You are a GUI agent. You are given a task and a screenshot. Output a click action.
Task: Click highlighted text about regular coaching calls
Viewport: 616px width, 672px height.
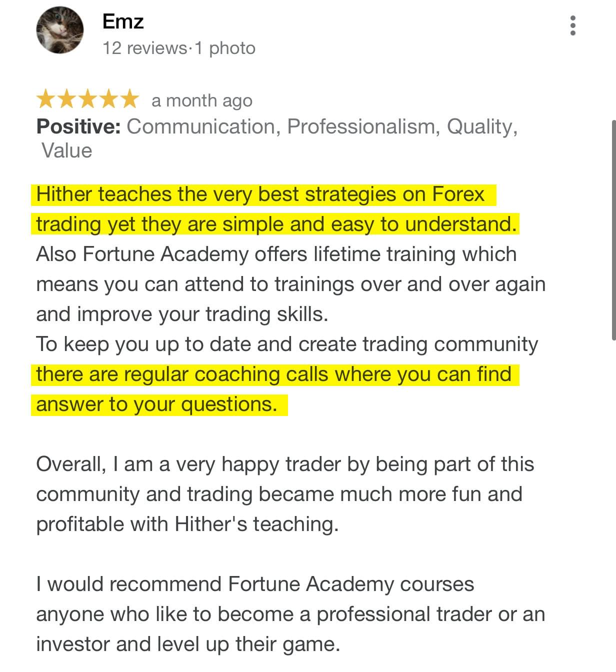274,389
